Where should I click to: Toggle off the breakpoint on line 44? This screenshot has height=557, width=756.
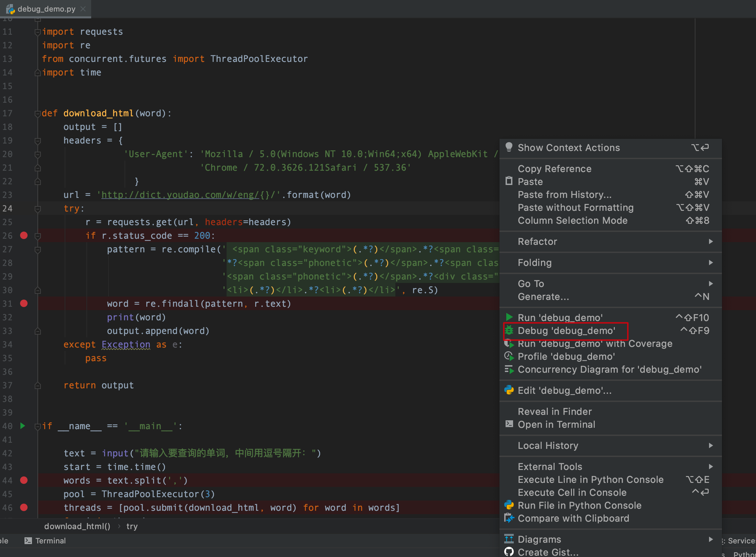click(x=24, y=480)
